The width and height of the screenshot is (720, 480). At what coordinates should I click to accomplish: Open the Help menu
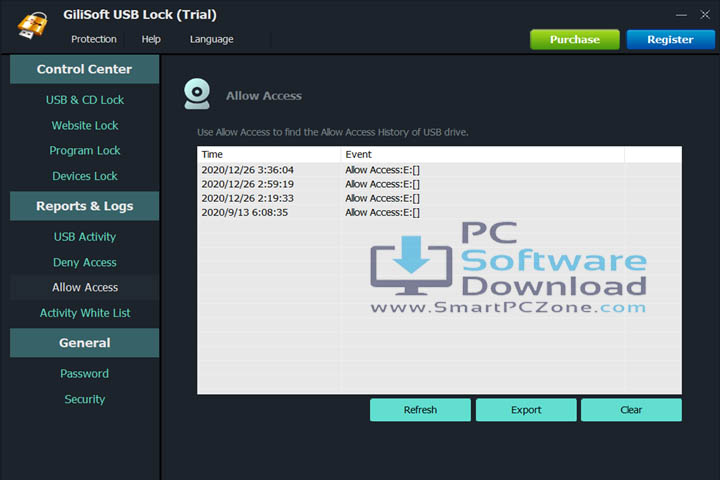[151, 40]
